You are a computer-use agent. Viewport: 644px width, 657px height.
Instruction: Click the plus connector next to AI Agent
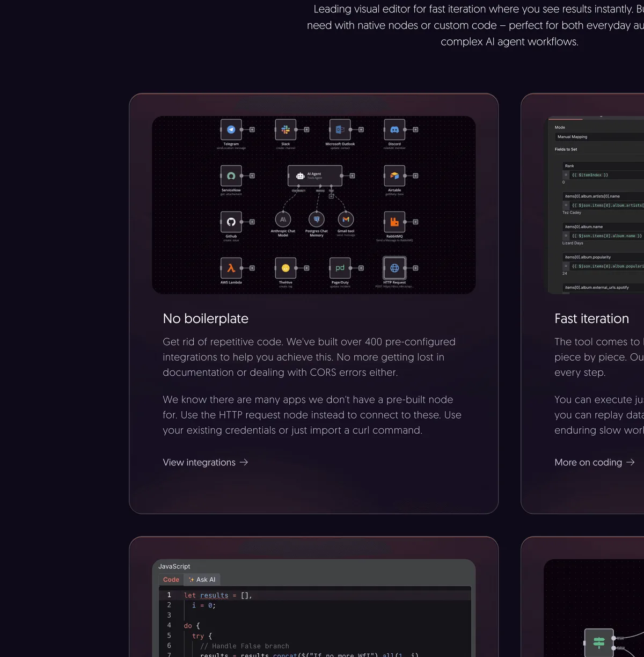pos(352,176)
